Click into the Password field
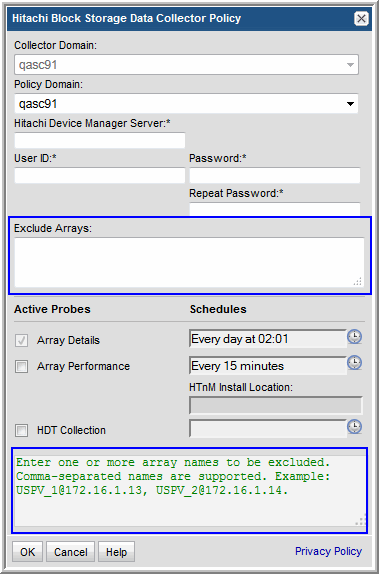Screen dimensions: 379x574 tap(275, 175)
